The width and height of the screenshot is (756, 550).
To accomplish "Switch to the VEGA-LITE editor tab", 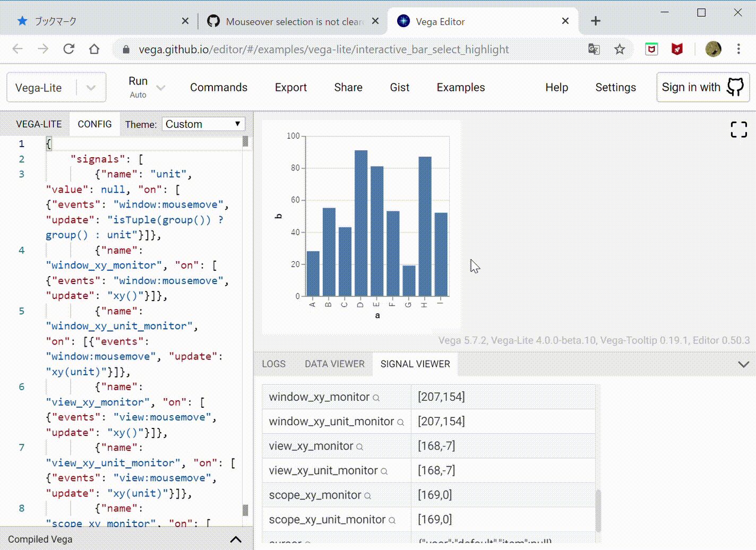I will point(39,124).
